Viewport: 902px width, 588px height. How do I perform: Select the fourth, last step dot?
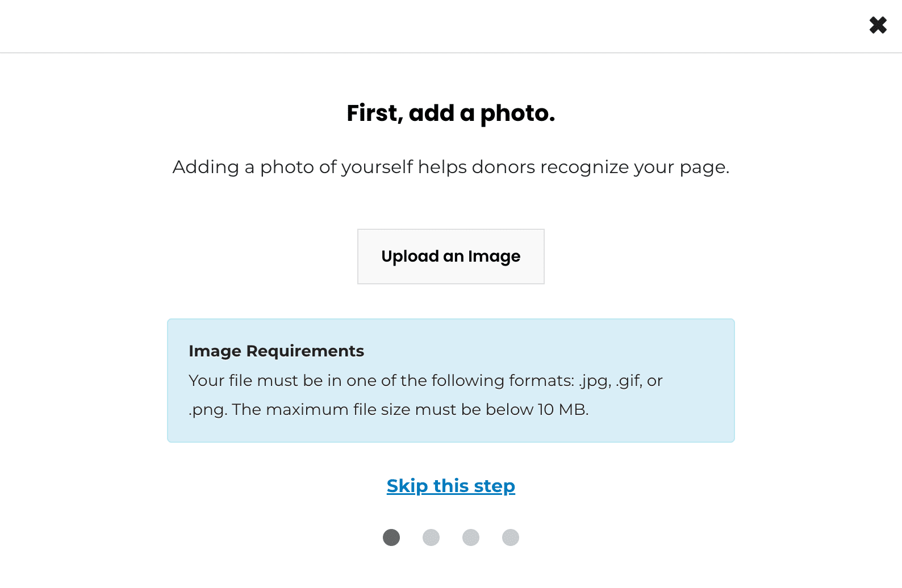pos(511,537)
